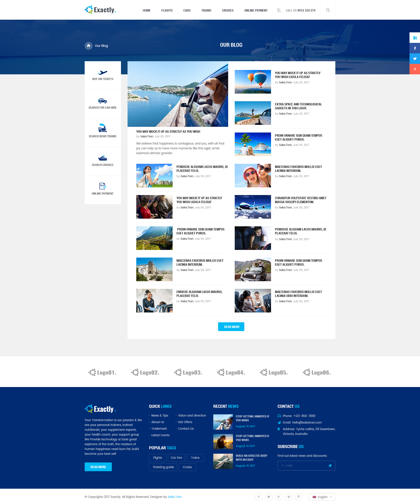The height and width of the screenshot is (504, 420).
Task: Select the Search For Car Hire icon
Action: (x=103, y=101)
